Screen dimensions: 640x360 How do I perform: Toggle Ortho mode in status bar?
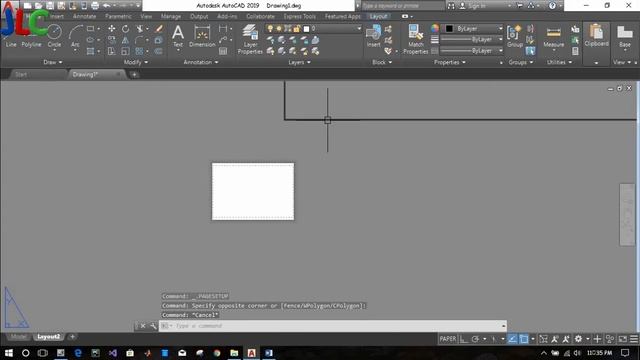(x=464, y=339)
